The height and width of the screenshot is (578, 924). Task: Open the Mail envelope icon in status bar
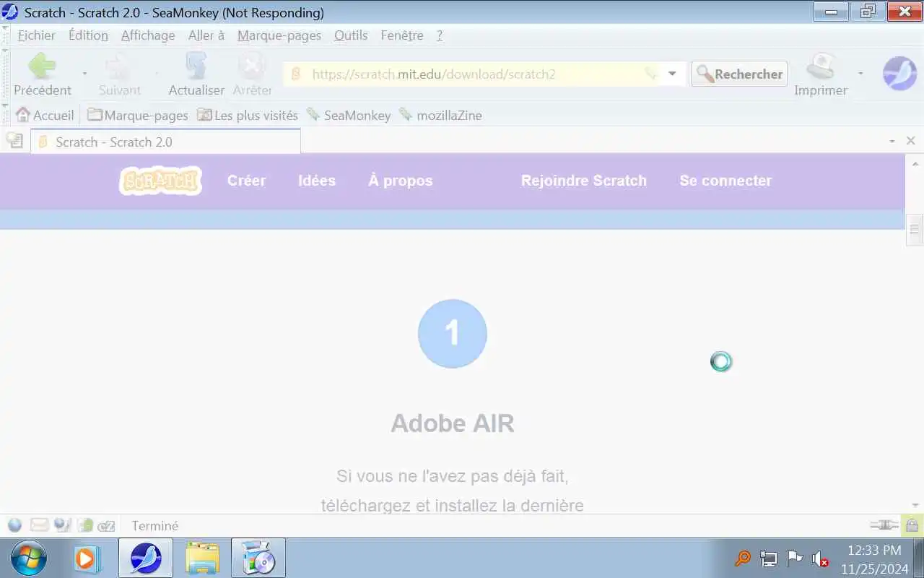tap(38, 525)
